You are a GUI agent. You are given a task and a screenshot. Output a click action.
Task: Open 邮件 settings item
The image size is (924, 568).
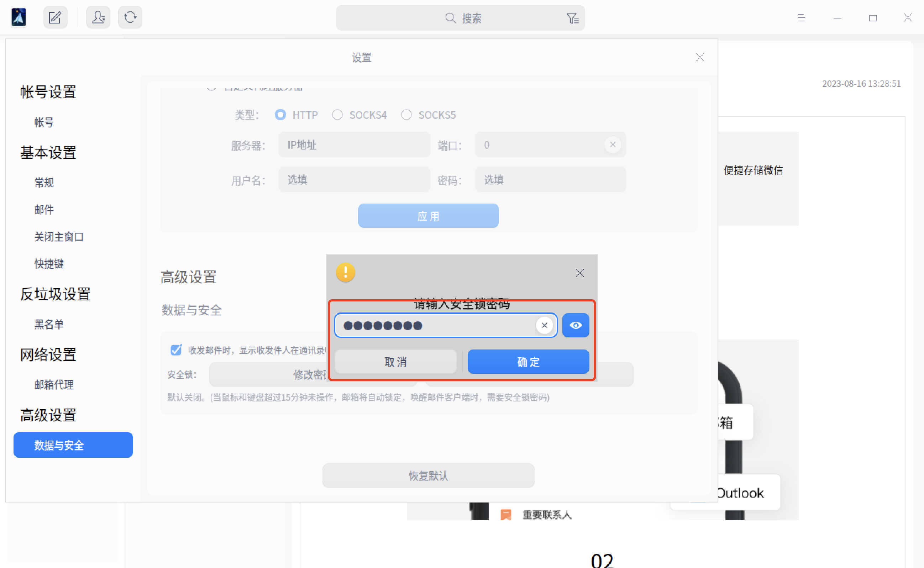(x=44, y=210)
